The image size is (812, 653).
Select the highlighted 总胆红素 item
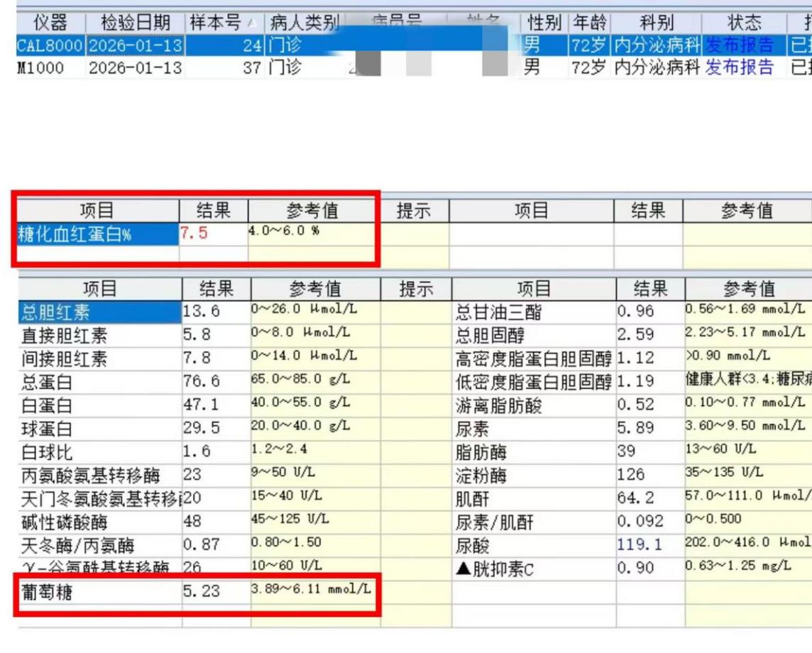pos(56,312)
